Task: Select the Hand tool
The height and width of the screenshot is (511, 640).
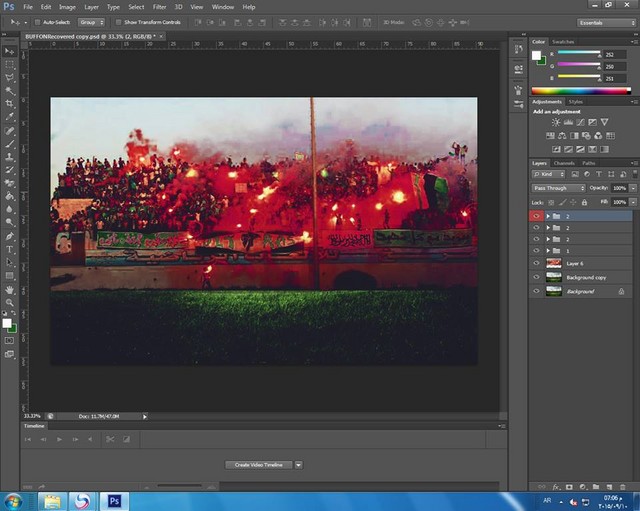Action: click(10, 289)
